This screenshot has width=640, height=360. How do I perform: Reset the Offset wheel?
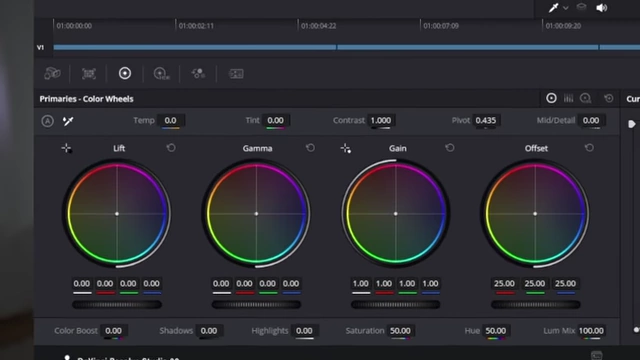pos(589,148)
